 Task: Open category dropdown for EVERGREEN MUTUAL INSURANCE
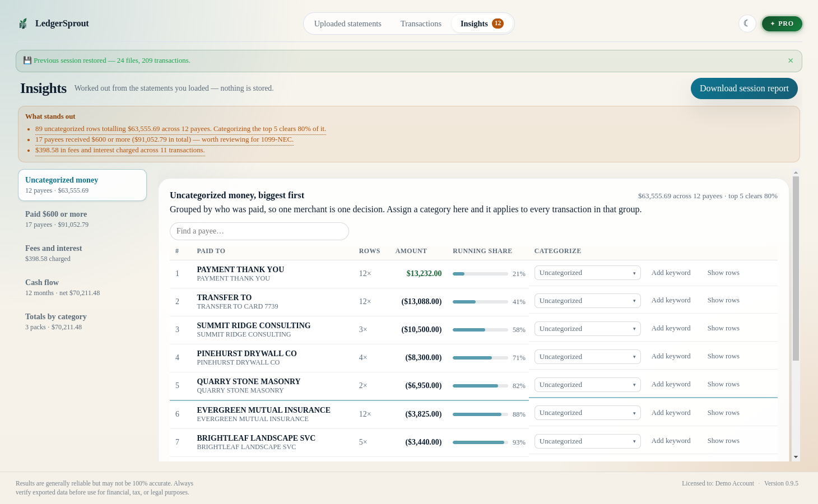[x=587, y=413]
